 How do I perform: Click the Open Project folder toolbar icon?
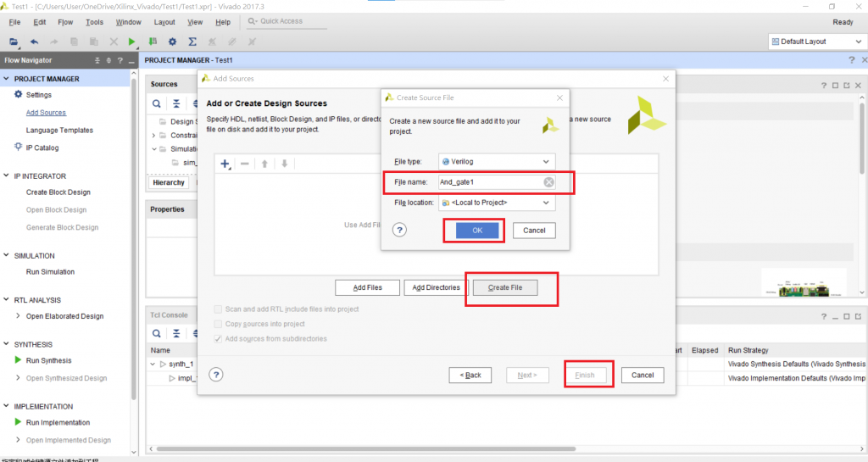coord(14,42)
